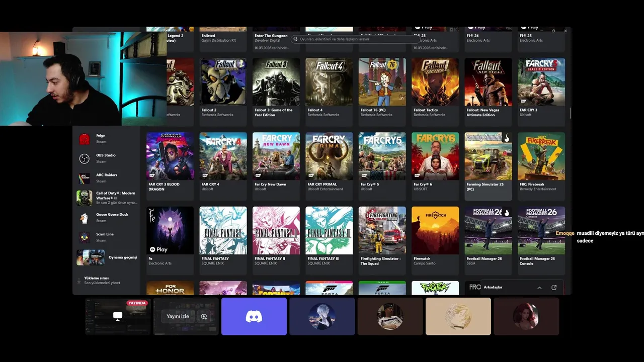Screen dimensions: 644x362
Task: Select the Far Cry New Dawn cover
Action: pyautogui.click(x=276, y=156)
